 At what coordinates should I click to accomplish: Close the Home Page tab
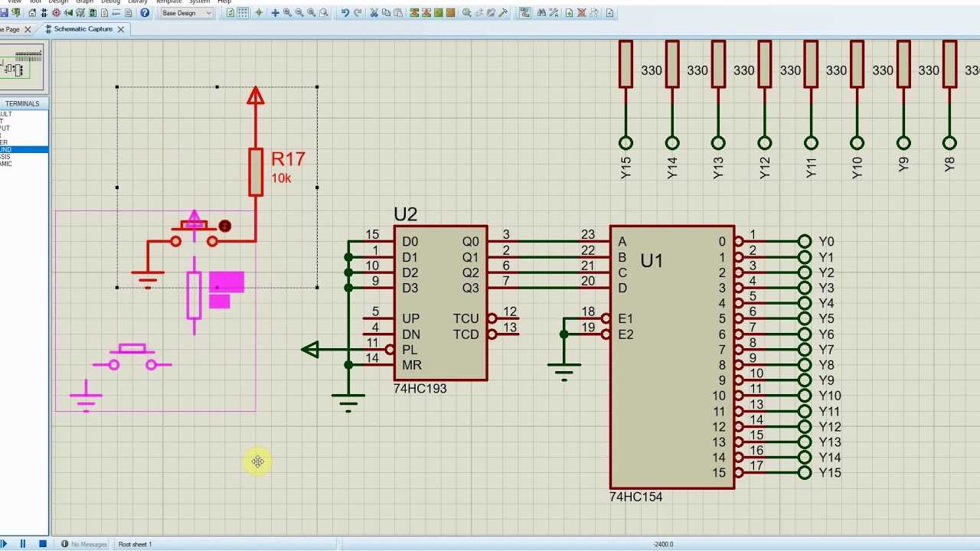click(28, 29)
